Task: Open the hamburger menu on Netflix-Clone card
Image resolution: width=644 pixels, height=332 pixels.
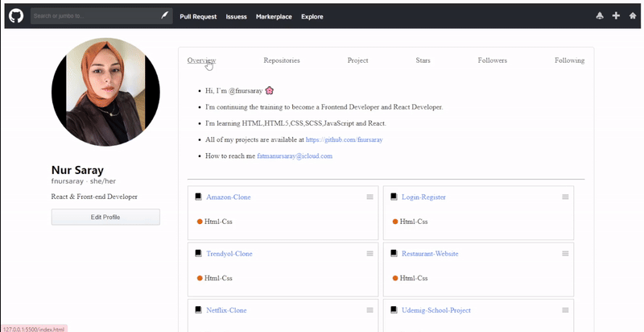Action: pos(370,310)
